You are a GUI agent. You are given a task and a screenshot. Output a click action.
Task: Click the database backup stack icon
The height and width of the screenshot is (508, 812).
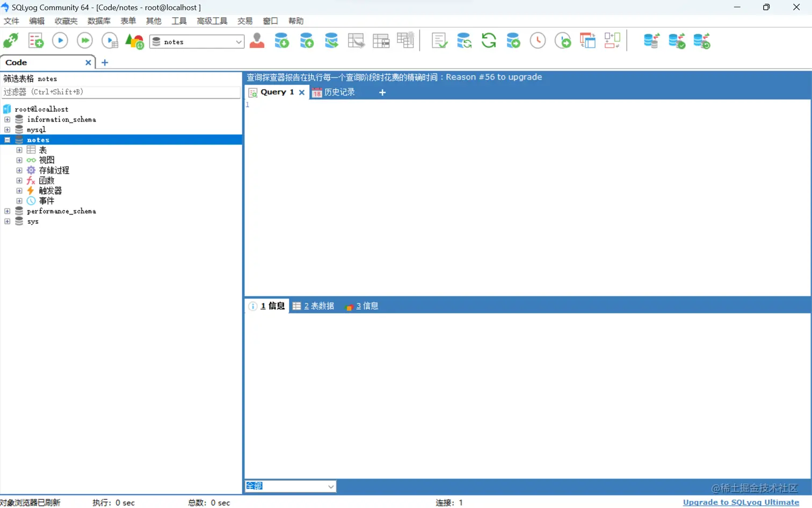tap(331, 41)
